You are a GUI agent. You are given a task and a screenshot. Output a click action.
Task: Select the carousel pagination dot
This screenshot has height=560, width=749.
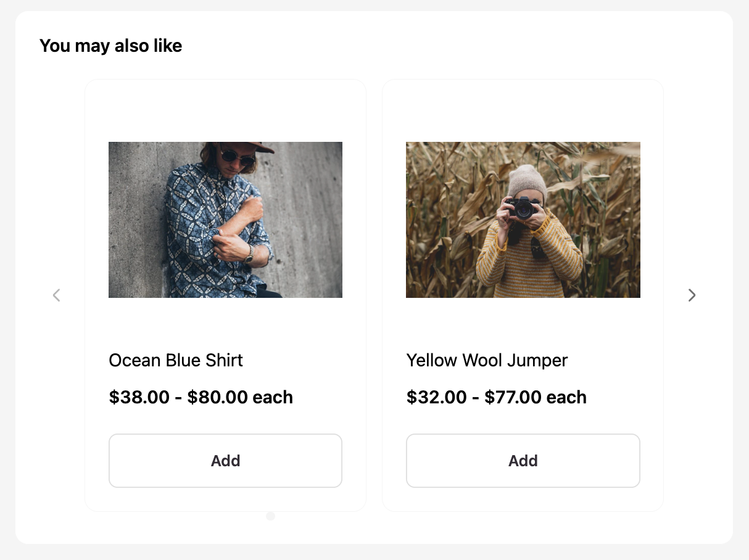coord(270,516)
